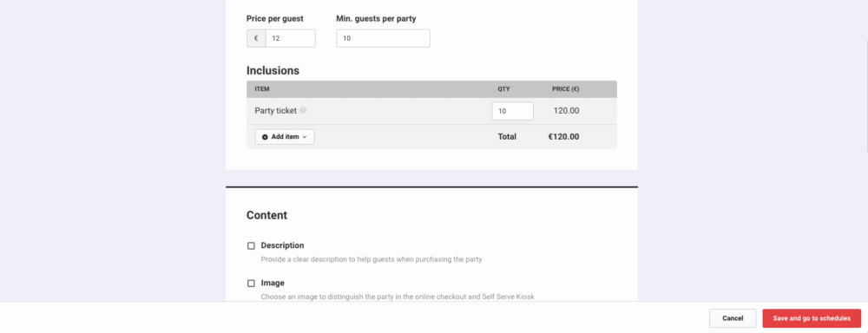Image resolution: width=868 pixels, height=333 pixels.
Task: Click the PRICE (€) column header
Action: click(566, 89)
